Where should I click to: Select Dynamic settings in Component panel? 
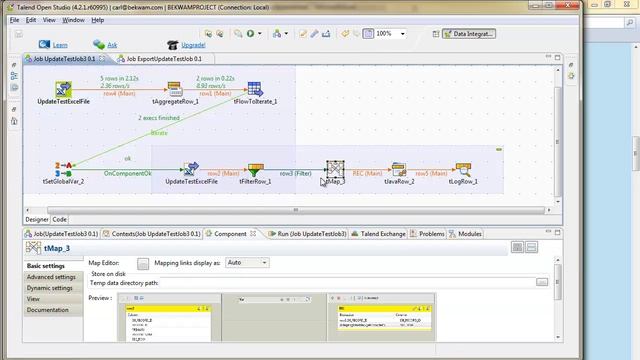point(50,288)
